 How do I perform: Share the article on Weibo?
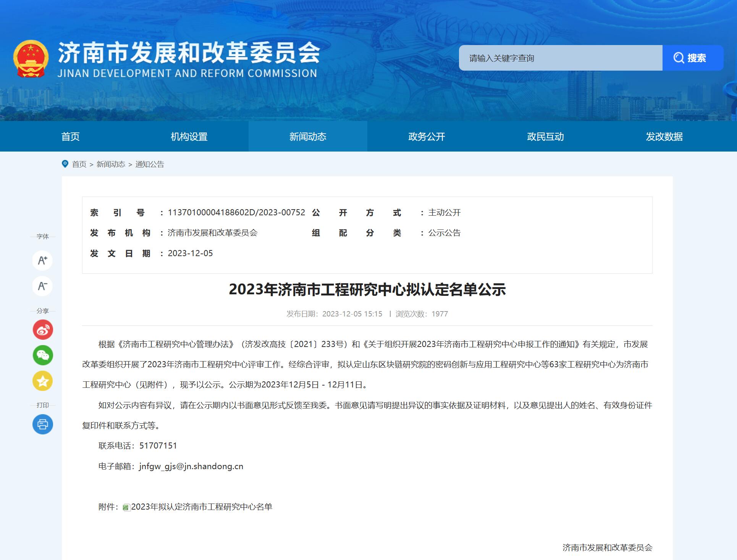(42, 330)
